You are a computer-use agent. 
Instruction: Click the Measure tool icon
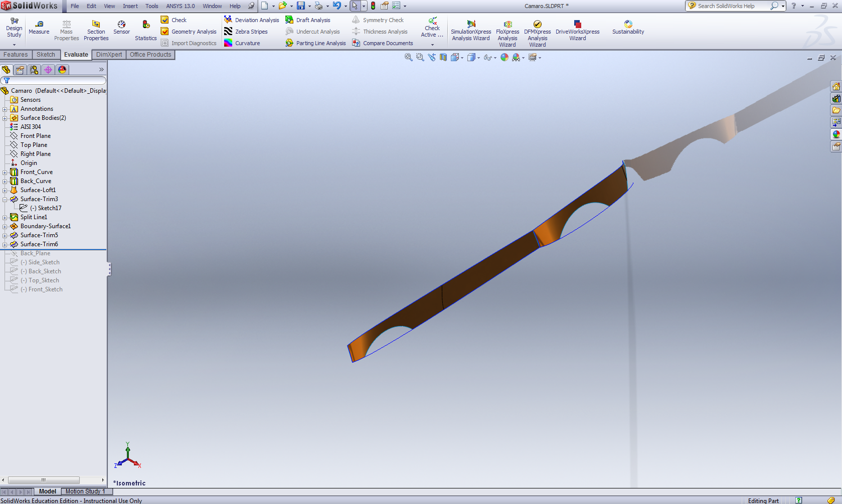coord(39,24)
